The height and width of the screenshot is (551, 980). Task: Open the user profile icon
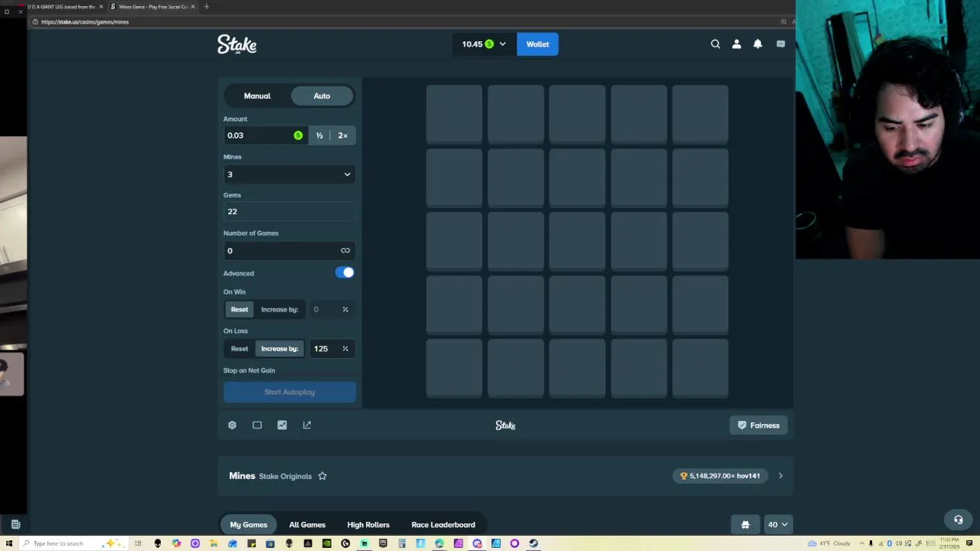click(x=737, y=44)
